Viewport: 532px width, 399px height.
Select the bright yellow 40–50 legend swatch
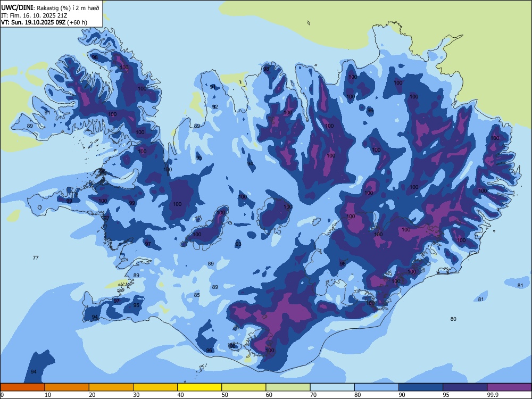[199, 387]
